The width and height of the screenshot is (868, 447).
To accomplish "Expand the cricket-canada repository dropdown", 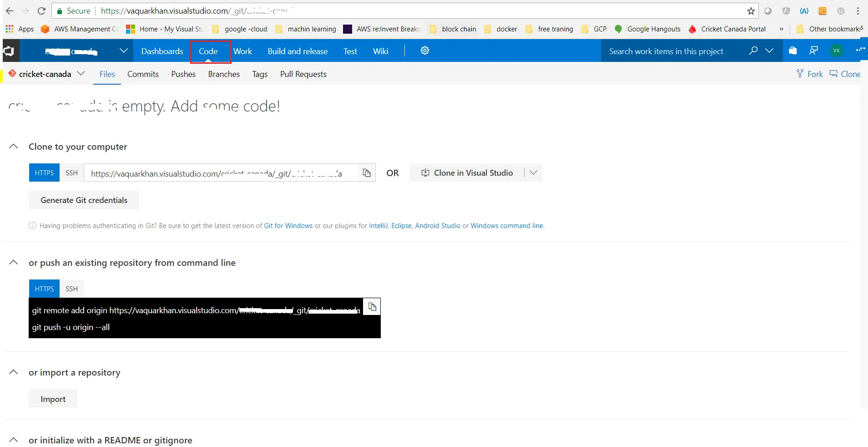I will 81,74.
